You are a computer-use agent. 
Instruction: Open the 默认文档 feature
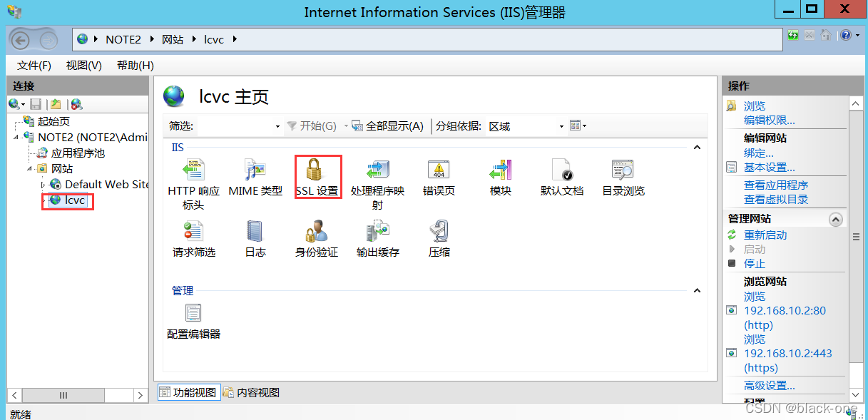[x=562, y=178]
